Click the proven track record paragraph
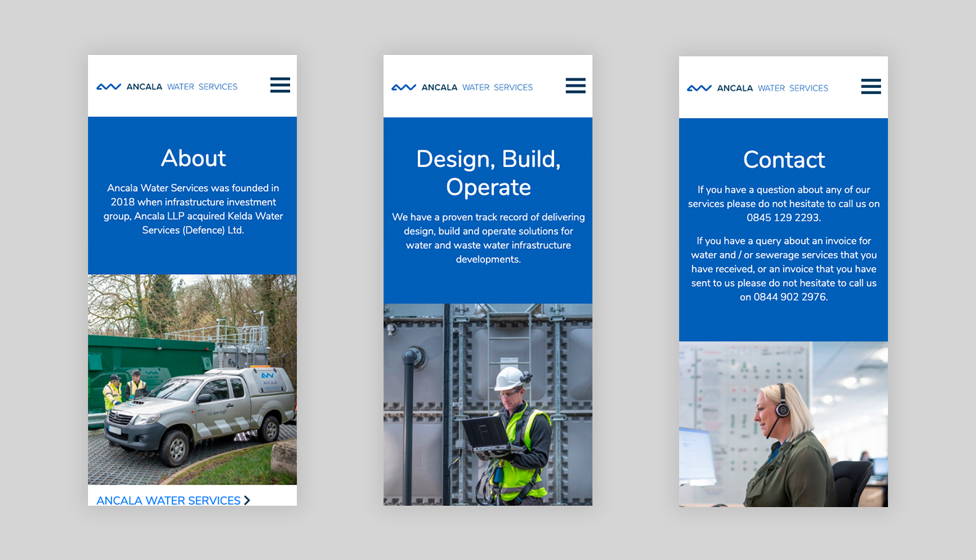 [x=488, y=238]
